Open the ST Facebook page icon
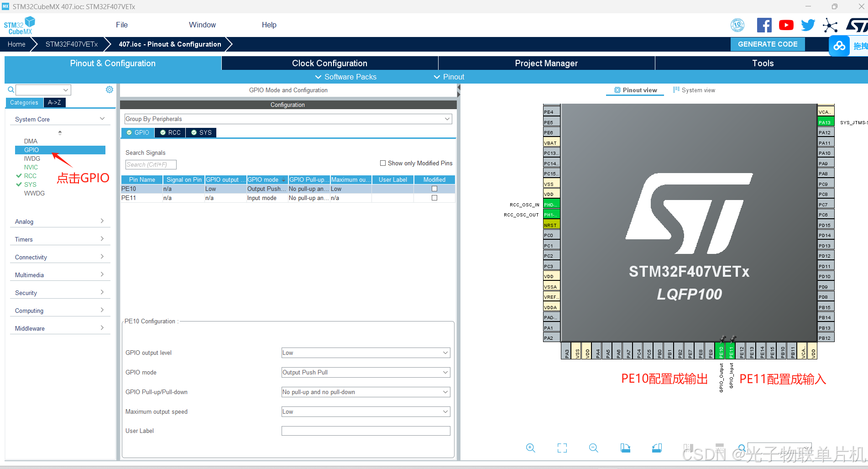The height and width of the screenshot is (469, 868). (x=764, y=25)
